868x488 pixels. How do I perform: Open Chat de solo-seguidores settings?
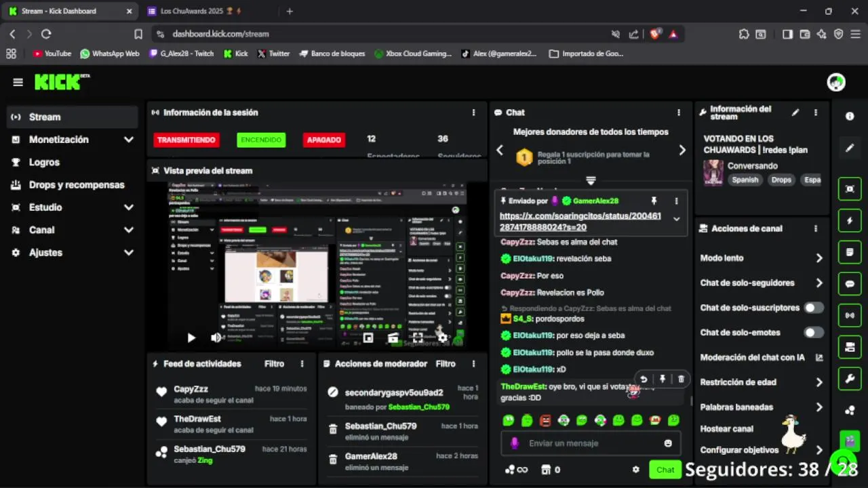point(762,283)
